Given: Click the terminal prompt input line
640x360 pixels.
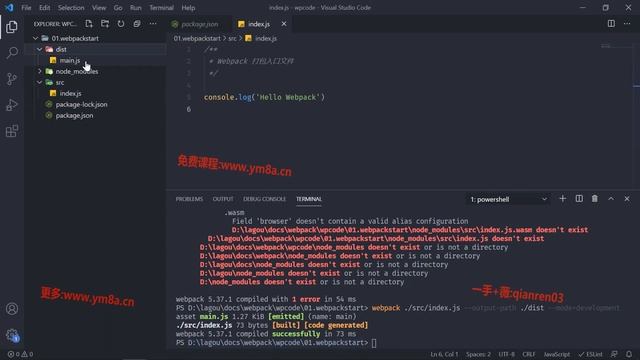Looking at the screenshot, I should [x=276, y=343].
